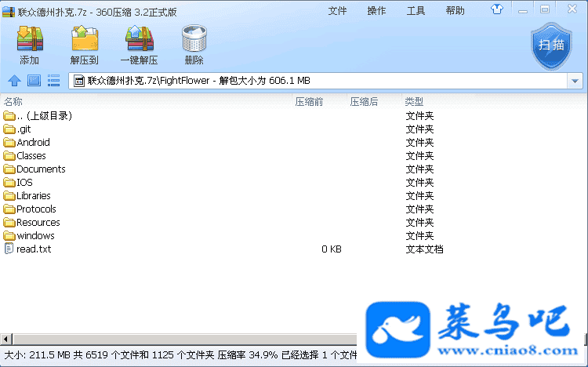Screen dimensions: 588x367
Task: Click the '文件夹' type in Android row
Action: [x=419, y=143]
